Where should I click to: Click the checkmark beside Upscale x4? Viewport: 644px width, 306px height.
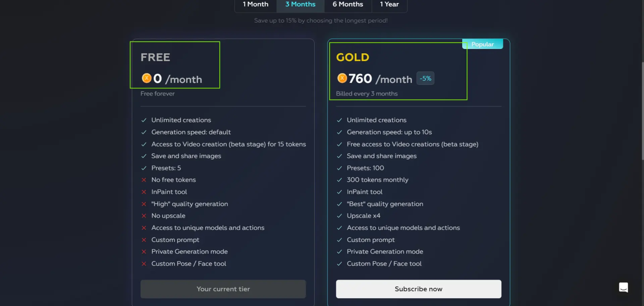point(340,216)
